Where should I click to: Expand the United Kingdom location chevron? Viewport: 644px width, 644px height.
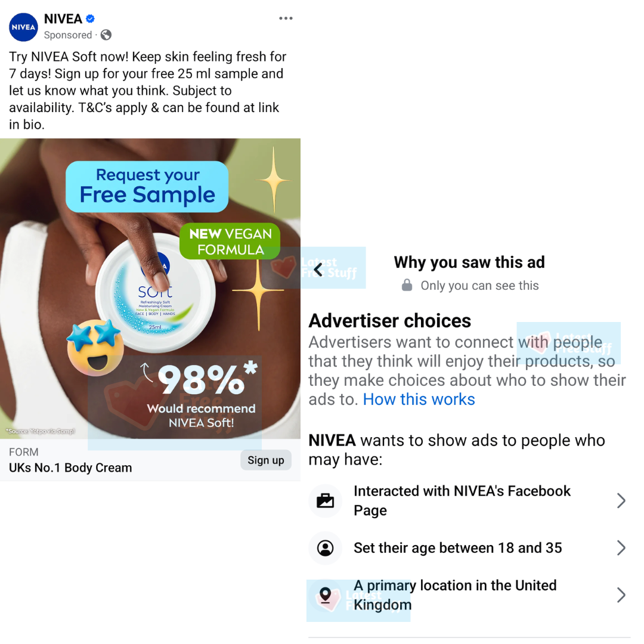(x=621, y=595)
